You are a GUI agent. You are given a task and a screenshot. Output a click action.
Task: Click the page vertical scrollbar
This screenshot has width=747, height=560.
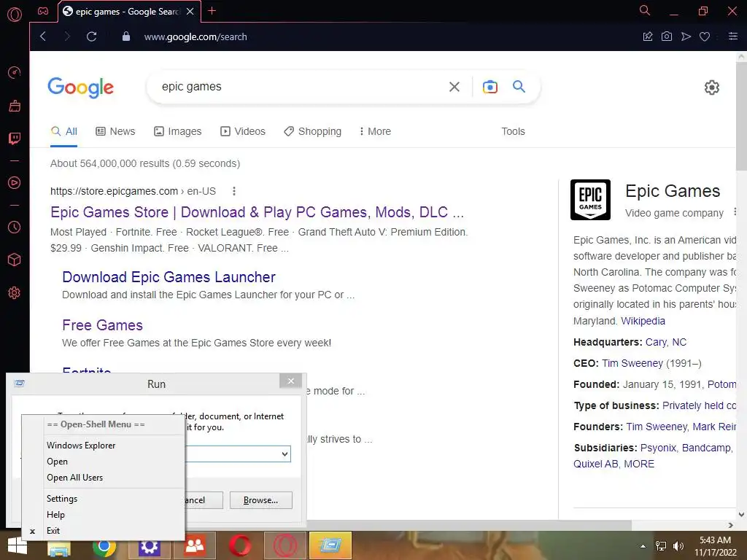[741, 116]
